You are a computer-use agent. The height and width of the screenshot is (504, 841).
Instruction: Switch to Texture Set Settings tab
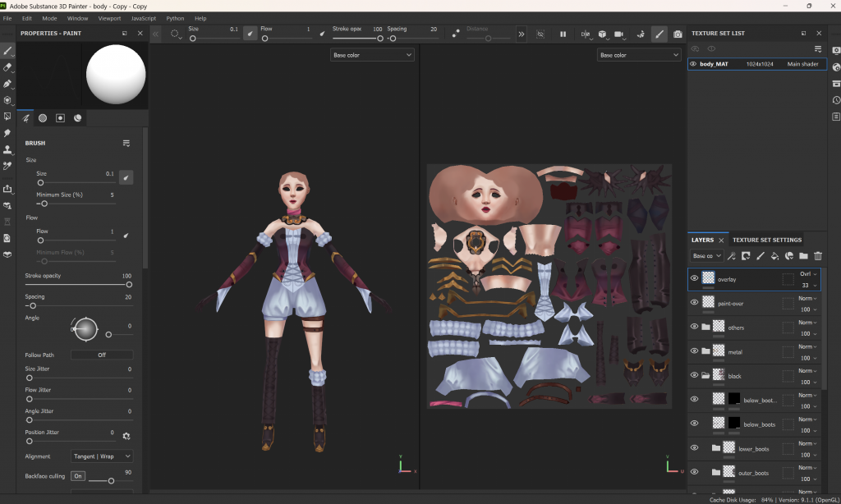767,240
